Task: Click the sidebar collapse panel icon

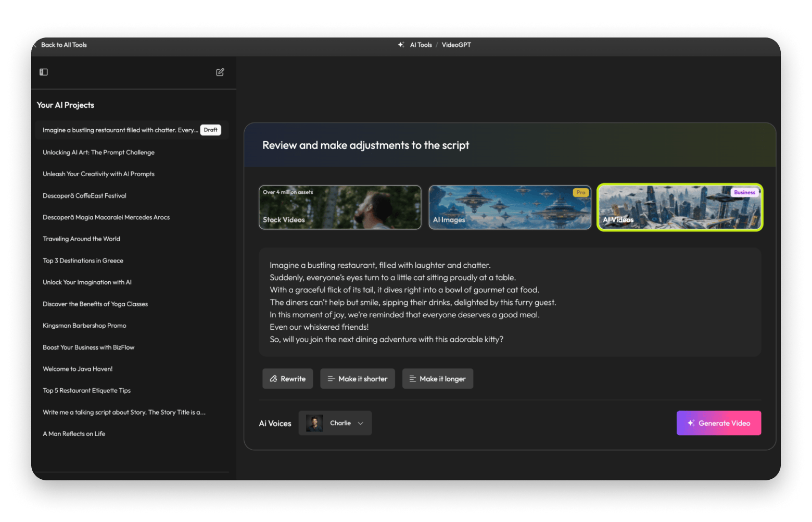Action: click(x=44, y=72)
